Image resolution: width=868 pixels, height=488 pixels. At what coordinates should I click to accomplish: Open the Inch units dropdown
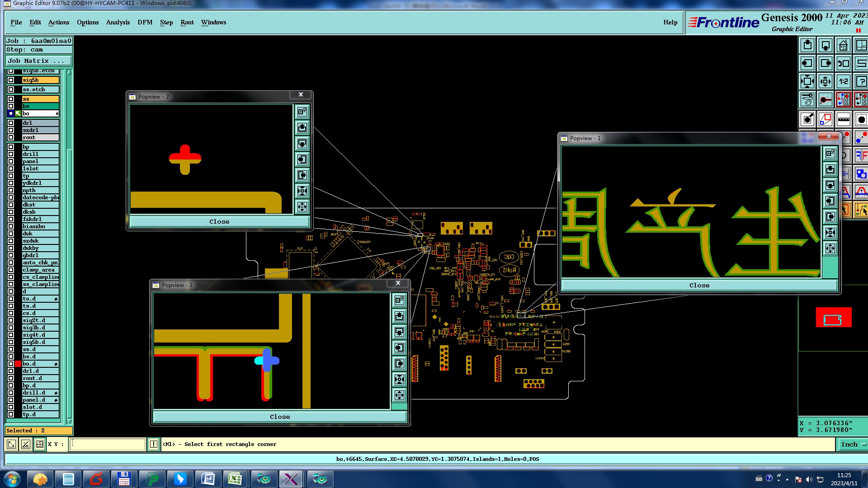pyautogui.click(x=852, y=444)
